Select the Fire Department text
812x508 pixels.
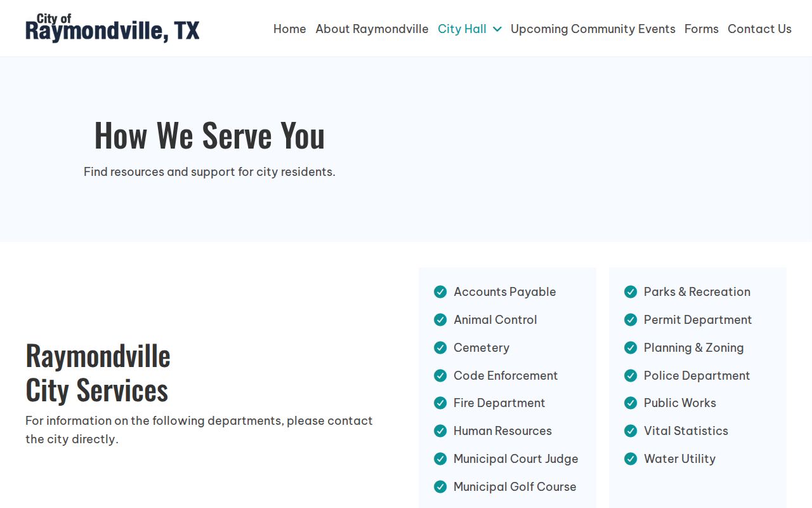[x=499, y=403]
